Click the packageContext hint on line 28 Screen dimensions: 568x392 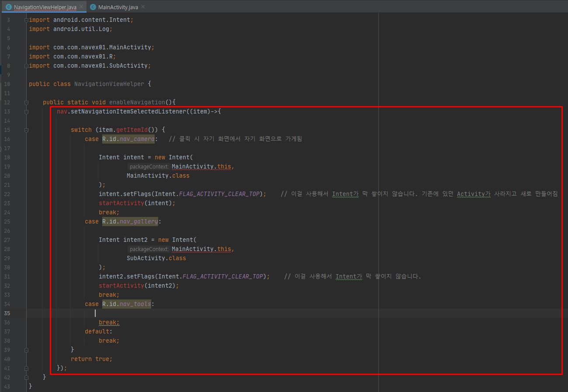(x=149, y=249)
